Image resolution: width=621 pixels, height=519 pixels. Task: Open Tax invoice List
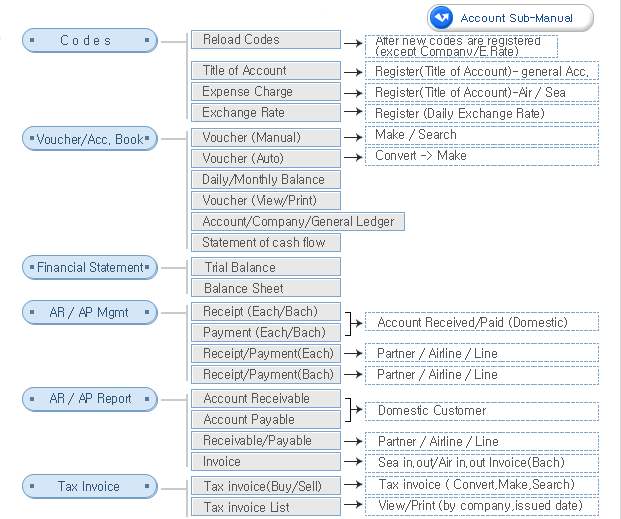click(265, 507)
